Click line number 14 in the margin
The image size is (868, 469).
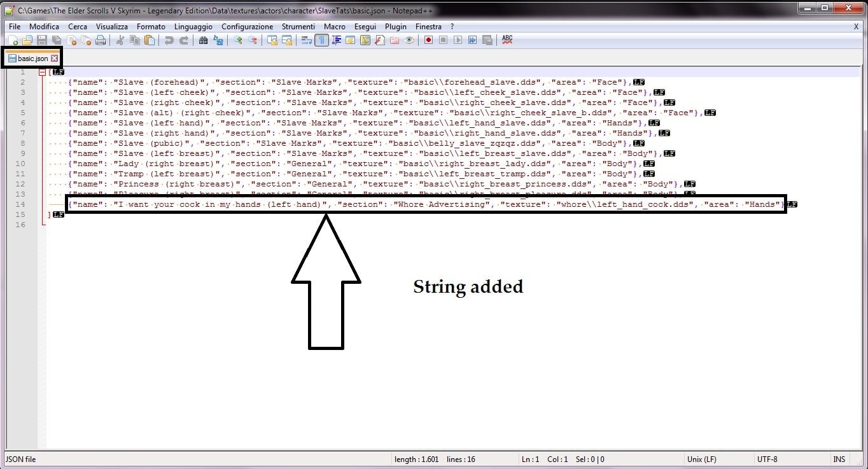pyautogui.click(x=21, y=204)
